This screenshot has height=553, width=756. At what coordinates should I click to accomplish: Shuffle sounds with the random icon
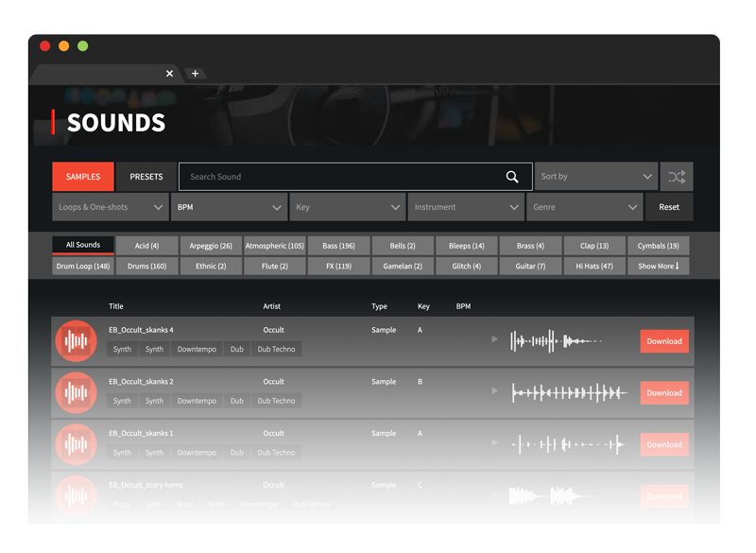(677, 177)
